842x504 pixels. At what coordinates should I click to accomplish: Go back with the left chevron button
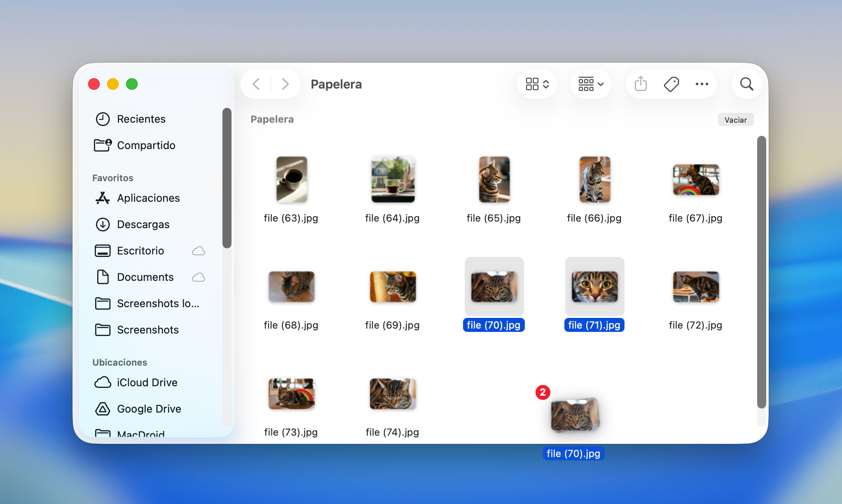click(x=256, y=84)
